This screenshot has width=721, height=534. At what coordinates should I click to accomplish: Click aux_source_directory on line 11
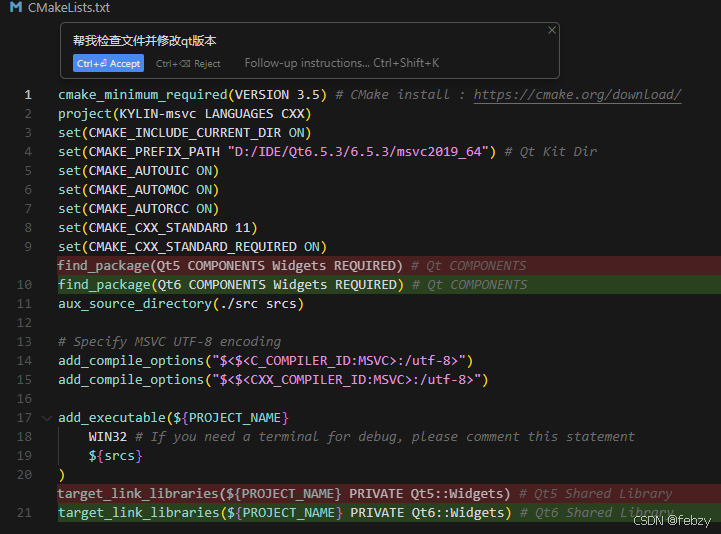pyautogui.click(x=134, y=304)
